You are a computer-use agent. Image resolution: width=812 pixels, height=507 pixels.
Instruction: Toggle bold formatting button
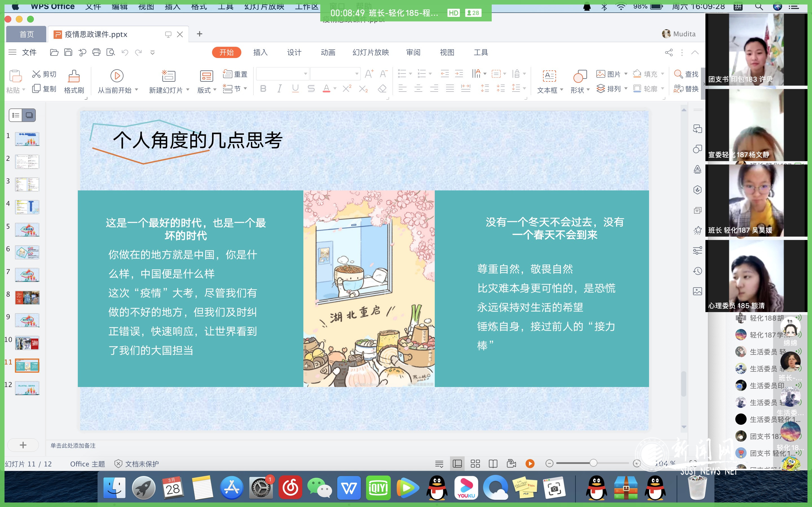coord(263,88)
